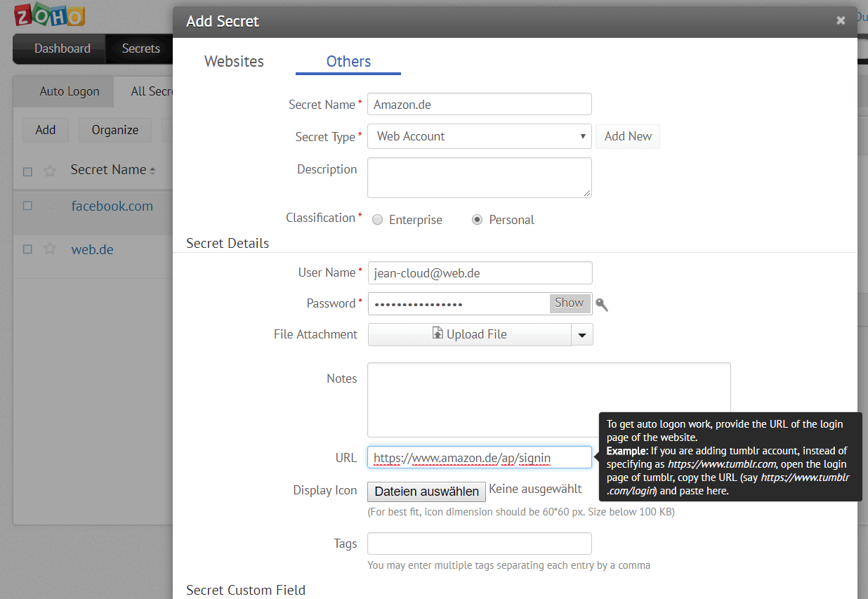Click the Upload File button
This screenshot has height=599, width=868.
pyautogui.click(x=470, y=335)
